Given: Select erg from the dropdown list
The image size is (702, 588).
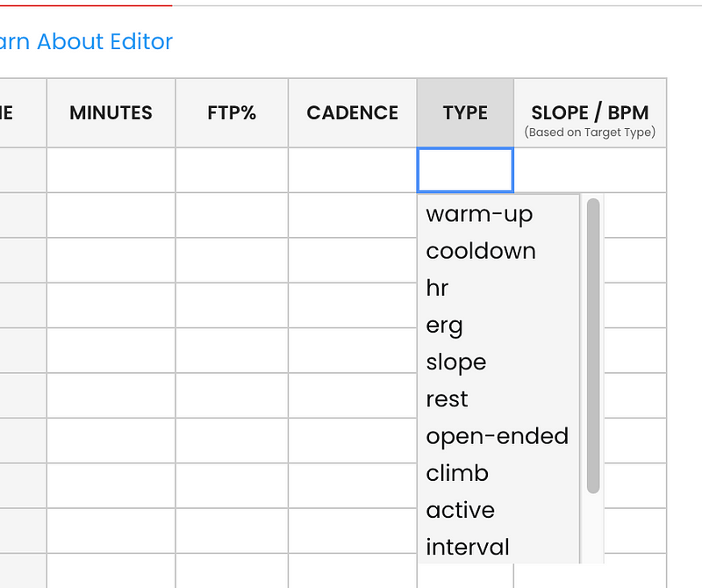Looking at the screenshot, I should coord(444,326).
